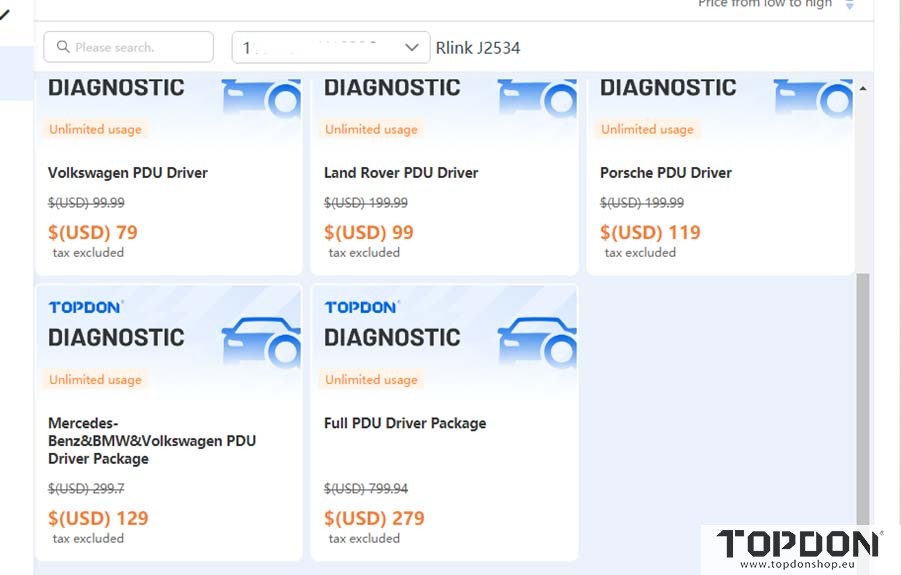Focus the 'Please search.' input field
Image resolution: width=901 pixels, height=575 pixels.
128,47
